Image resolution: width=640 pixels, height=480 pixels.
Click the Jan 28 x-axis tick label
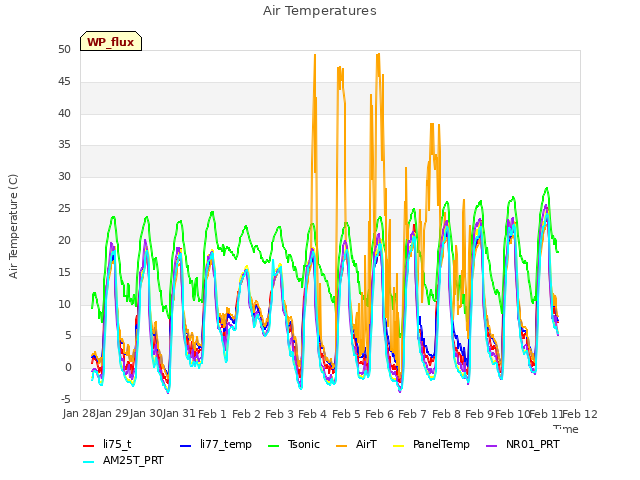point(79,414)
